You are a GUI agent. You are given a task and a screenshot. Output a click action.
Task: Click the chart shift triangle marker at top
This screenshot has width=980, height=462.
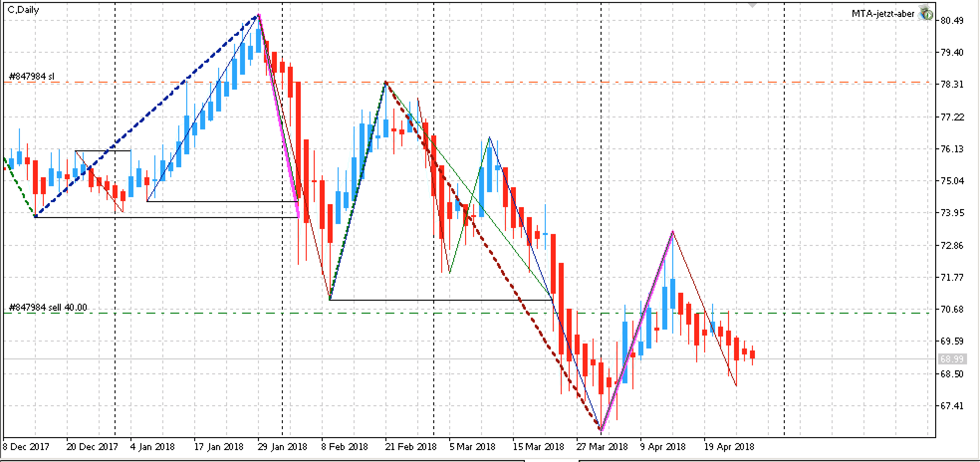click(x=752, y=4)
